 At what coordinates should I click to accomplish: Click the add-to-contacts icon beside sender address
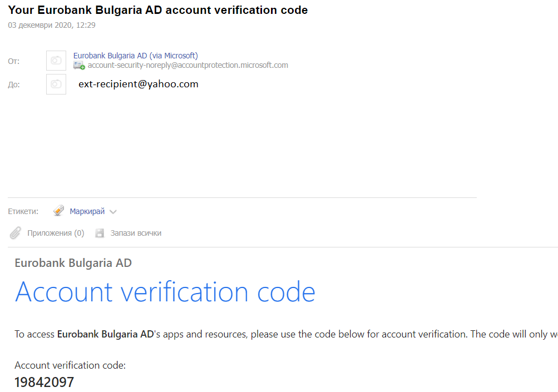[x=79, y=66]
